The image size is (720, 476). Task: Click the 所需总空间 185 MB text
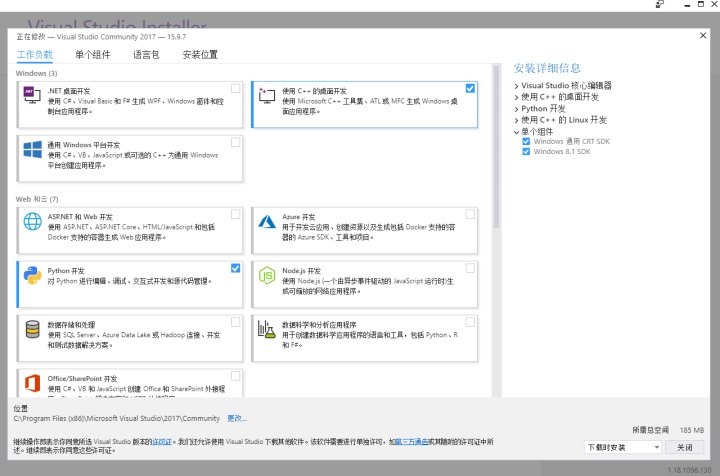click(668, 430)
